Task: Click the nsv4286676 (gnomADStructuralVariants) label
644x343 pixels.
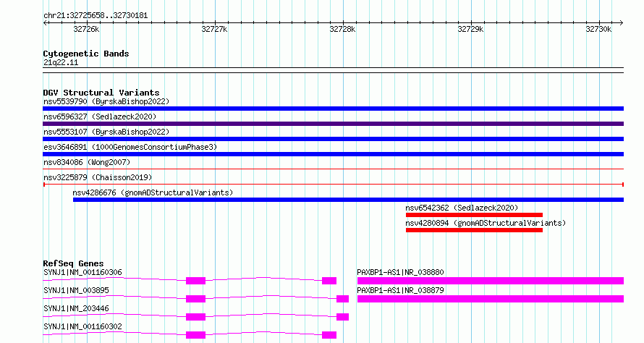Action: click(153, 192)
